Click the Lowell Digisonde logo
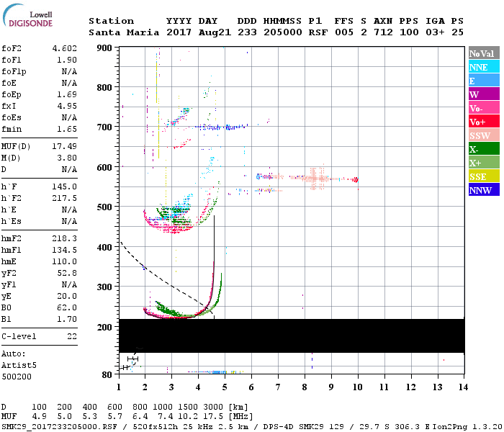504x432 pixels. pyautogui.click(x=28, y=15)
